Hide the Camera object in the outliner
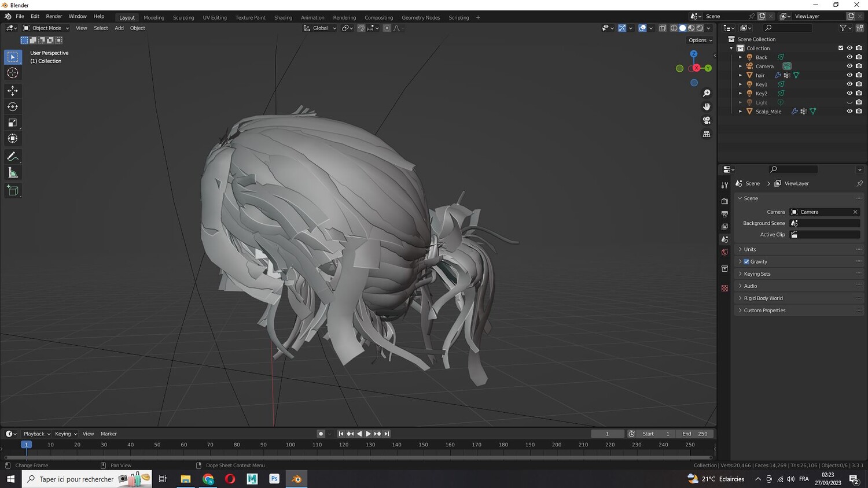 click(849, 66)
